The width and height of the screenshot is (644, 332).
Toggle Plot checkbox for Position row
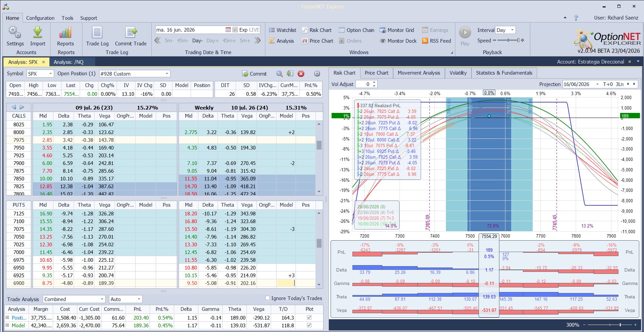[309, 318]
